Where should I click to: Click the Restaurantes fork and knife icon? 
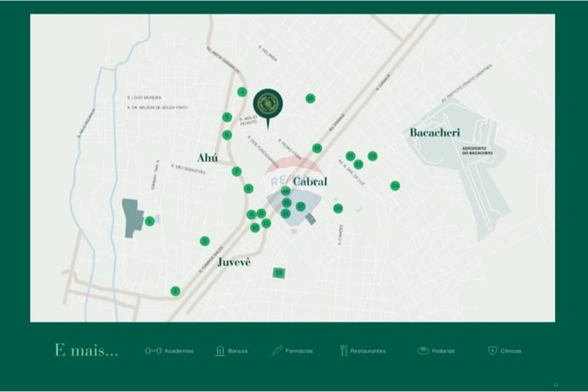[x=343, y=351]
